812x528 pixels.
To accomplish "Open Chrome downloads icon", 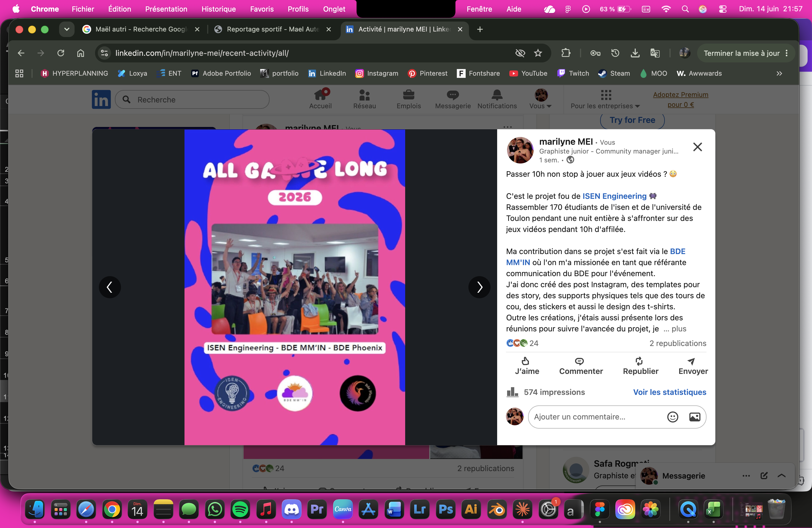I will coord(635,53).
